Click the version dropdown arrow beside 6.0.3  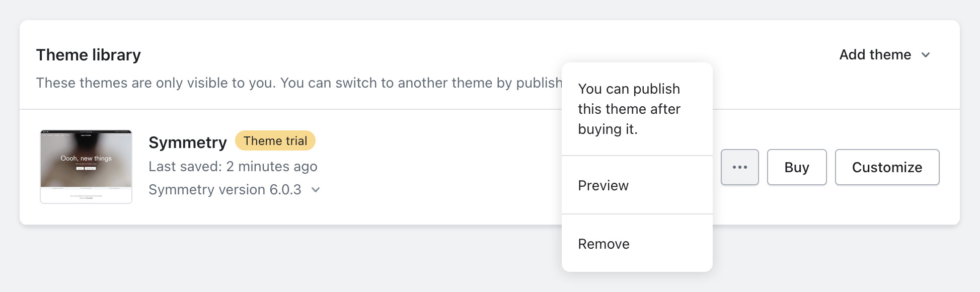coord(315,190)
